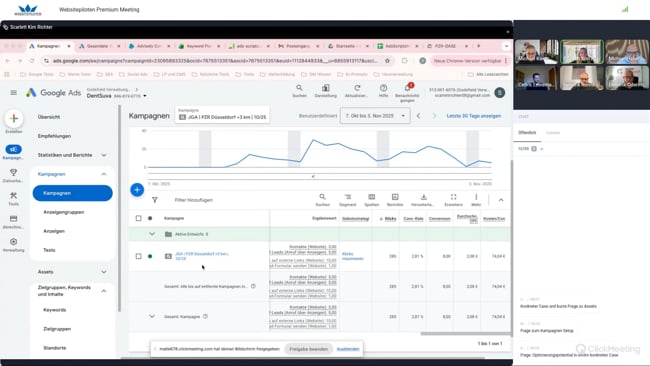Click the Herunterladen download icon

(423, 197)
